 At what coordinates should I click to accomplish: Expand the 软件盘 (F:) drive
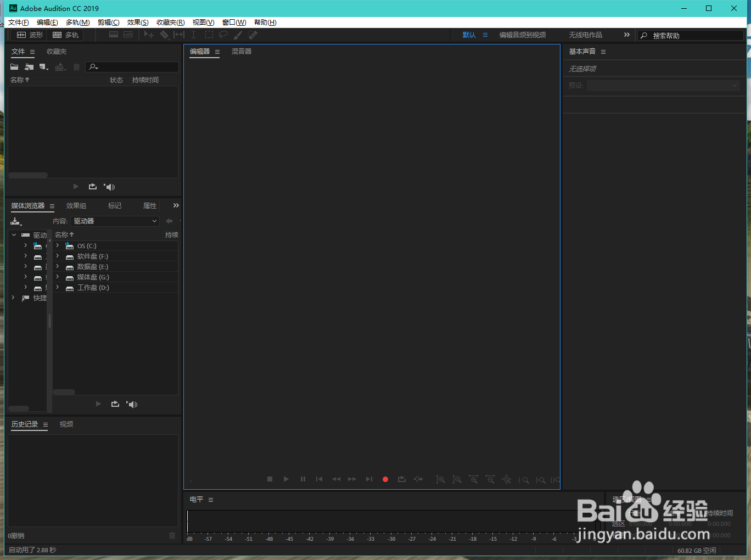coord(57,256)
